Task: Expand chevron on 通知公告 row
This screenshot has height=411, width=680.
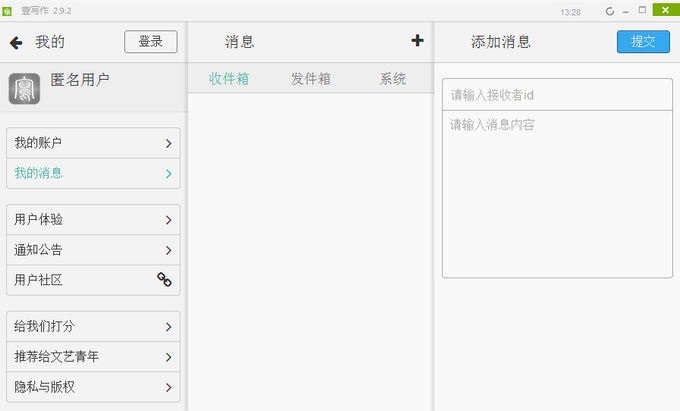Action: [x=169, y=251]
